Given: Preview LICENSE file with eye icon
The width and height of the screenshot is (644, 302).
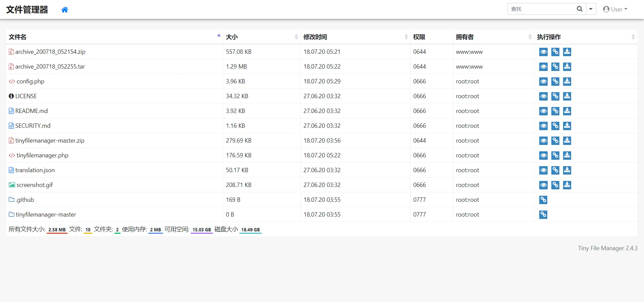Looking at the screenshot, I should point(544,96).
